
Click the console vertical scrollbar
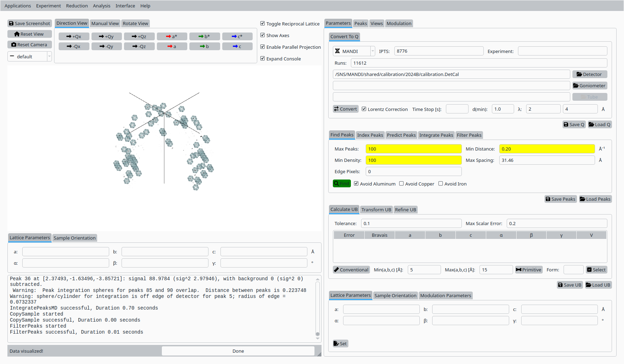click(x=318, y=307)
